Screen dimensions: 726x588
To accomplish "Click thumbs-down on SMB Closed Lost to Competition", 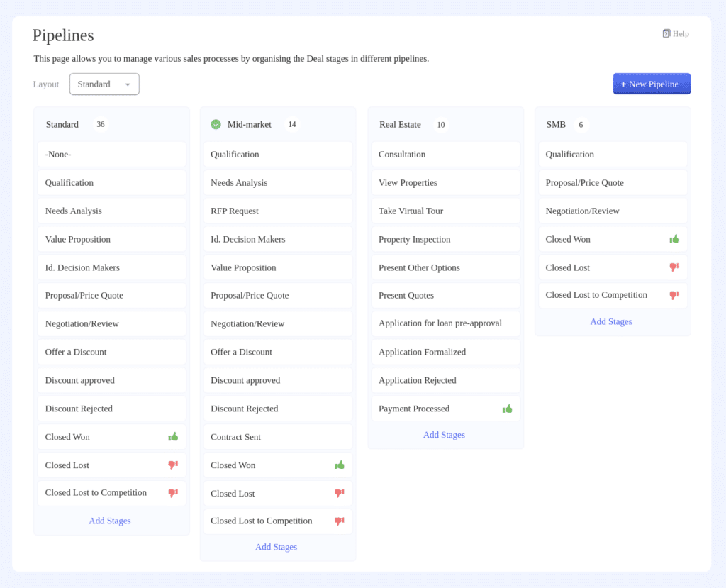I will (674, 295).
